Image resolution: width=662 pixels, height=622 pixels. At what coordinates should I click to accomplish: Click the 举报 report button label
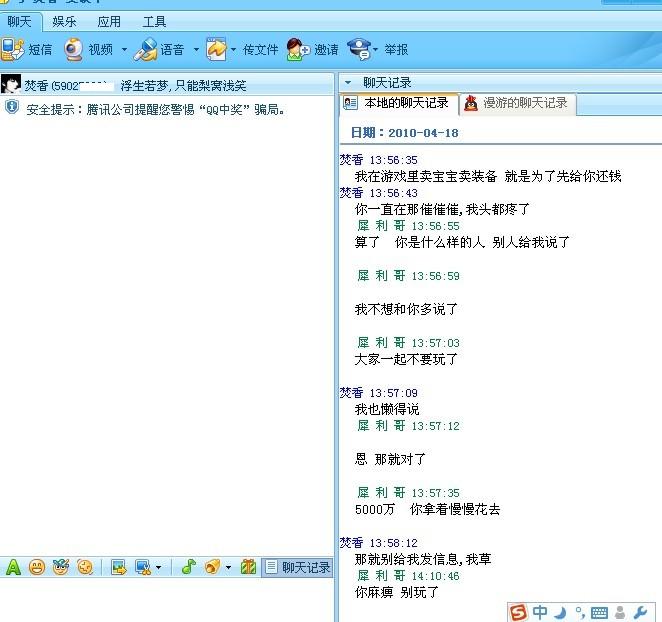(396, 49)
